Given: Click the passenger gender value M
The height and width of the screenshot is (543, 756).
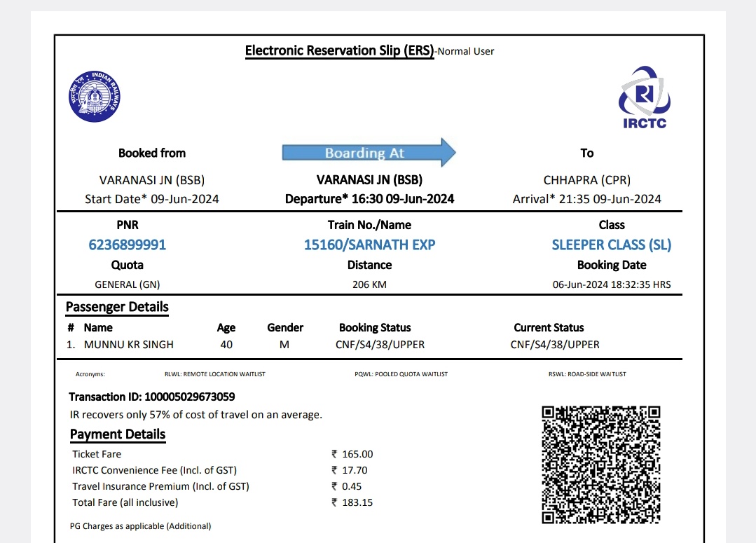Looking at the screenshot, I should point(284,345).
